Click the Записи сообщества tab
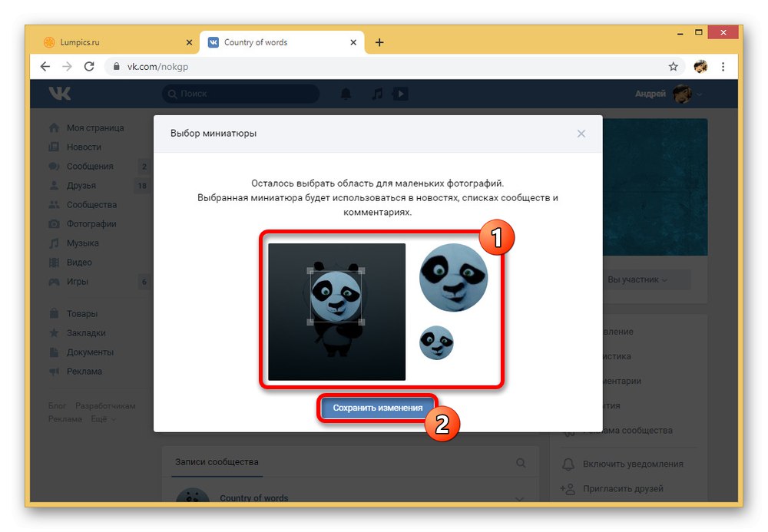Image resolution: width=768 pixels, height=532 pixels. 217,462
